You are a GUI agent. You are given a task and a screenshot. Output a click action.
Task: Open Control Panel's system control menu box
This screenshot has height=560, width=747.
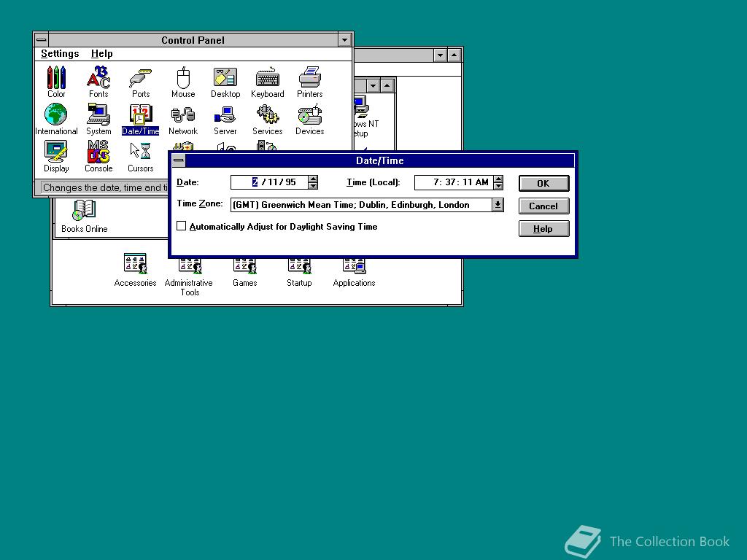42,39
